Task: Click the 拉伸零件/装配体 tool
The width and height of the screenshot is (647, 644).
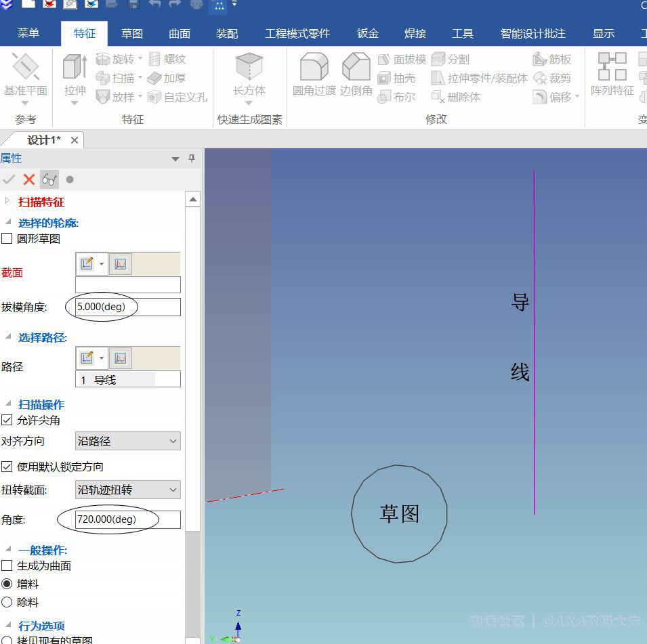Action: click(x=479, y=78)
